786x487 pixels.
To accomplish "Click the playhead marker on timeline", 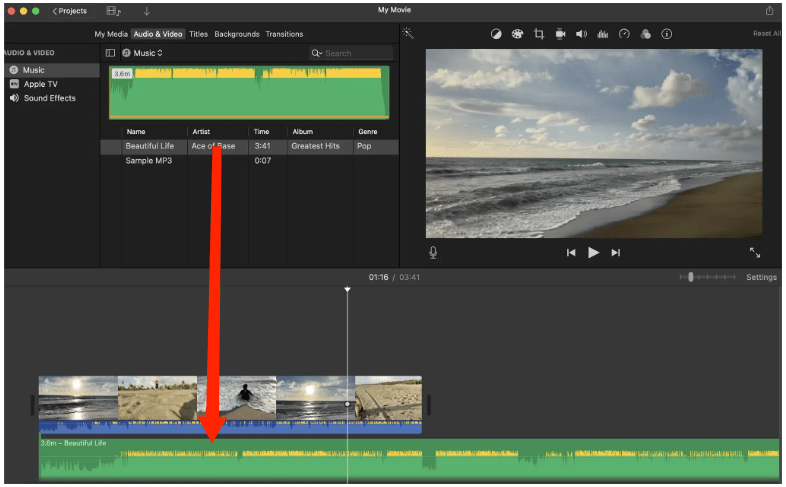I will pyautogui.click(x=347, y=290).
